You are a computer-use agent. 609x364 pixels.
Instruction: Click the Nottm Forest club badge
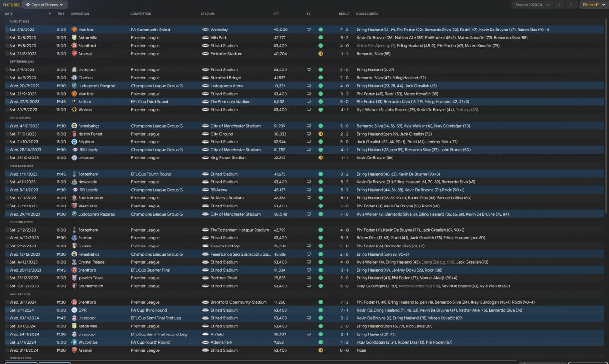[x=74, y=134]
